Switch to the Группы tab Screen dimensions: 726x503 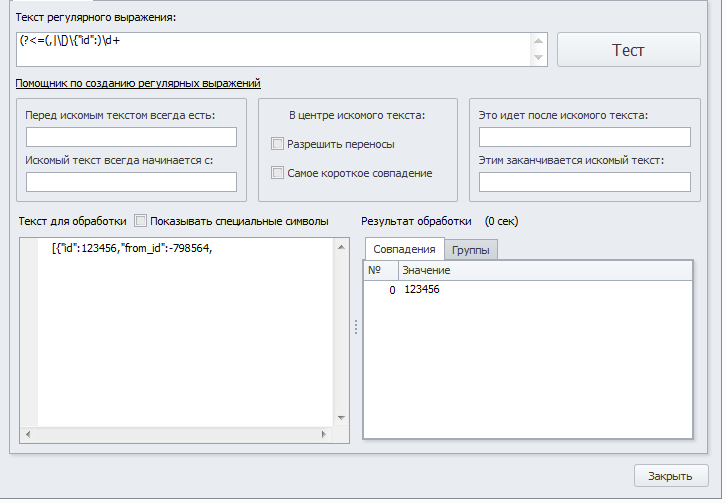coord(470,250)
